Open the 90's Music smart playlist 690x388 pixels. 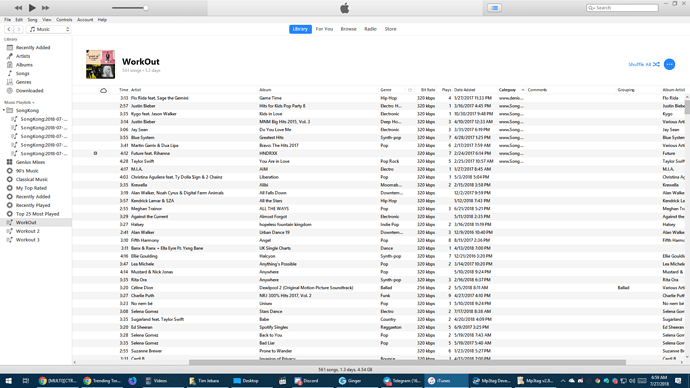(x=27, y=171)
